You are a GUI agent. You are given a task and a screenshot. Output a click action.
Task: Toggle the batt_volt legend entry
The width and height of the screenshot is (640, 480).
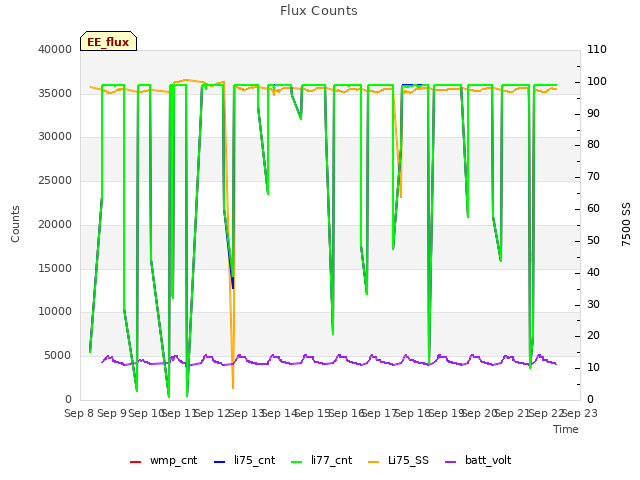pyautogui.click(x=478, y=460)
